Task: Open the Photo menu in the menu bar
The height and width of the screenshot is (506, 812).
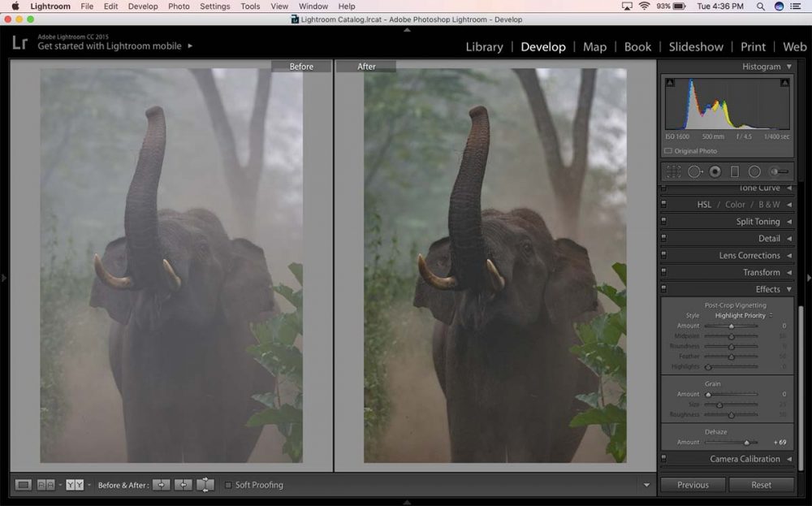Action: point(179,6)
